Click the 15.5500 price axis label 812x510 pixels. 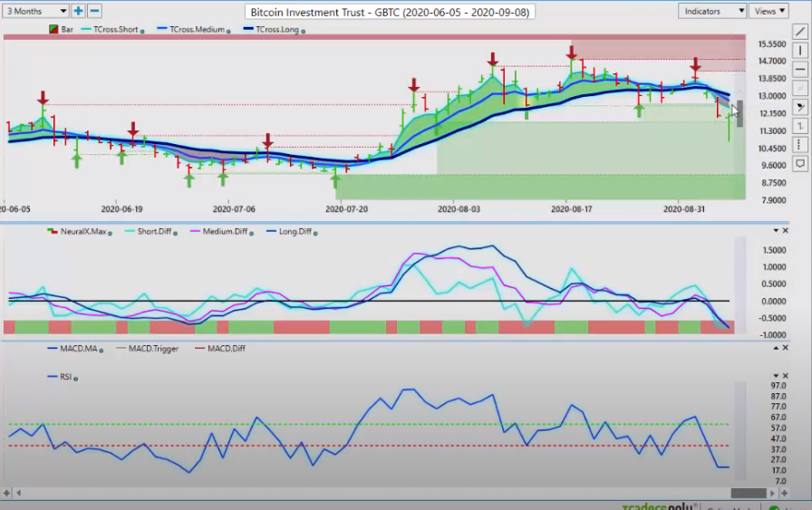coord(772,44)
